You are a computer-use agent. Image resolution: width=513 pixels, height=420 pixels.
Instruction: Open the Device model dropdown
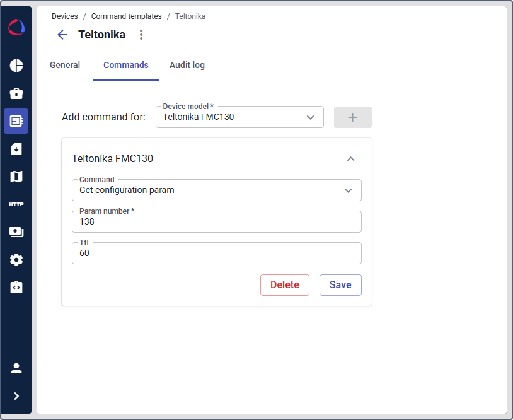pyautogui.click(x=239, y=117)
